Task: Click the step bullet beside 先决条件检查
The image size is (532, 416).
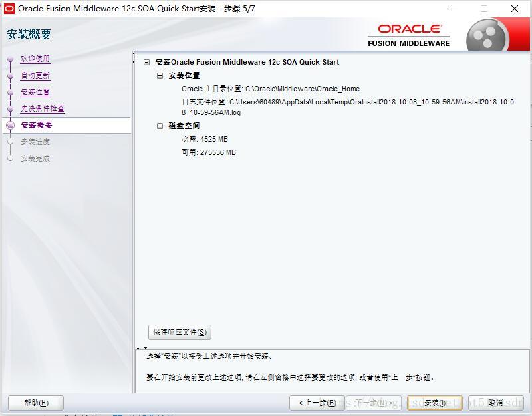Action: [x=11, y=109]
